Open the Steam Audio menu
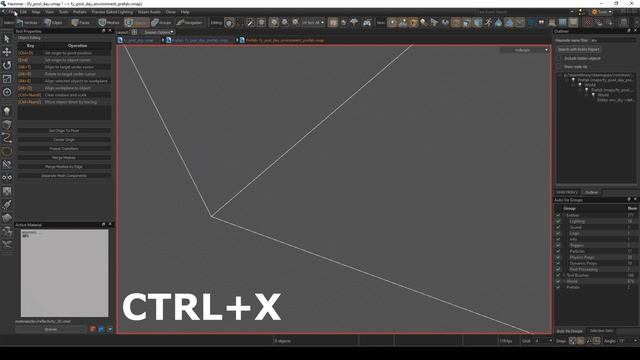 (149, 12)
